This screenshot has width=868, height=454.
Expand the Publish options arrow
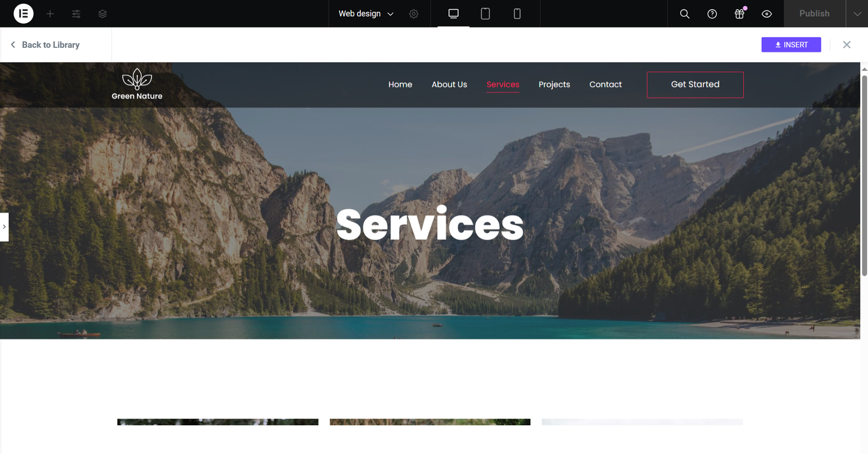click(857, 14)
